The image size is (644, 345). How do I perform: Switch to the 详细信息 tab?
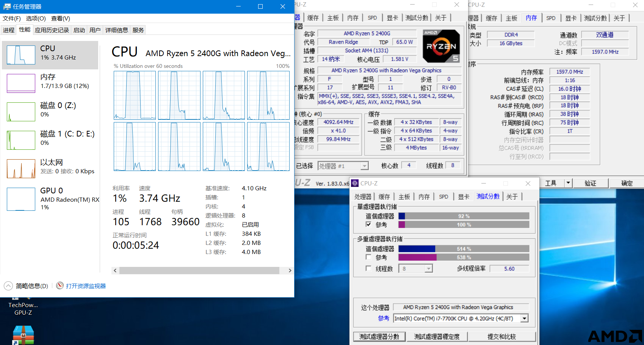[117, 30]
